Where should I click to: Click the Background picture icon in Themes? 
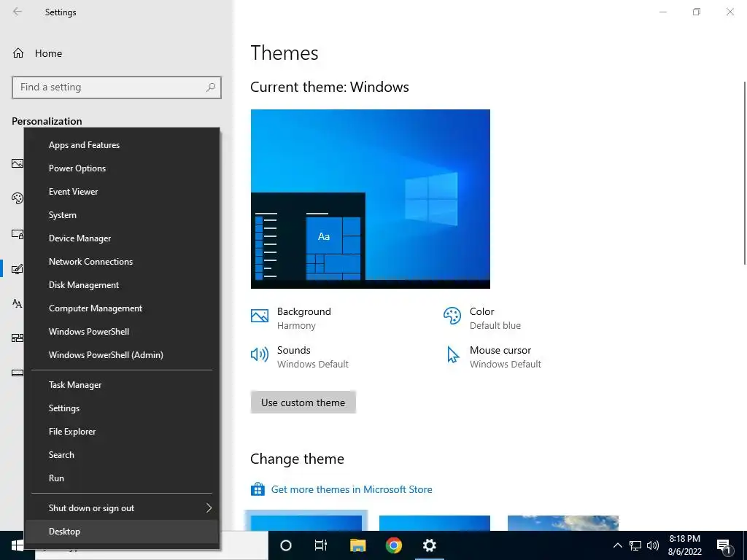click(x=260, y=316)
